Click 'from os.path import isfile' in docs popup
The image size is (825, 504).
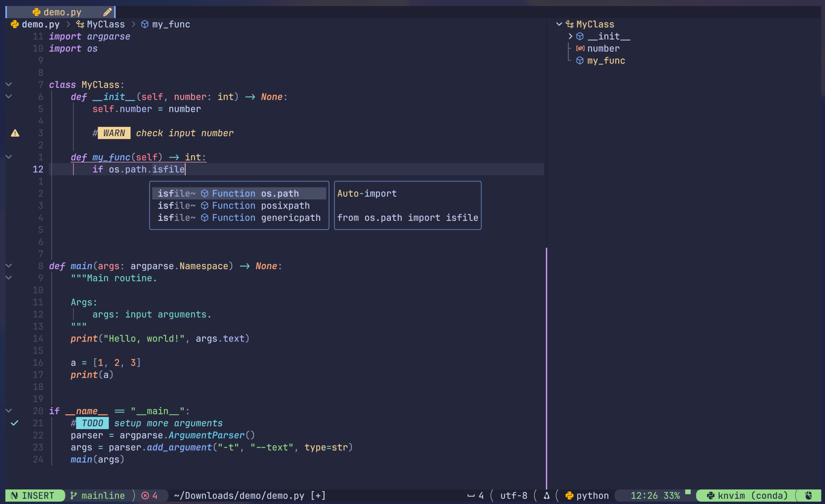408,218
